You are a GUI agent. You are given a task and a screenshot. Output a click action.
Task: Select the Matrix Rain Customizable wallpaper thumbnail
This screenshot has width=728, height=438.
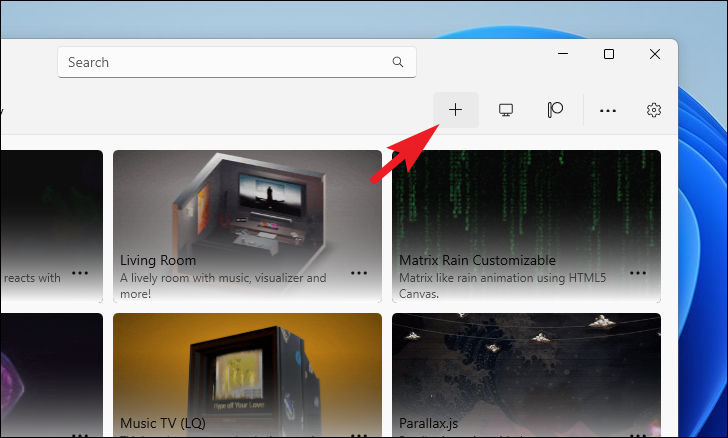click(x=526, y=226)
